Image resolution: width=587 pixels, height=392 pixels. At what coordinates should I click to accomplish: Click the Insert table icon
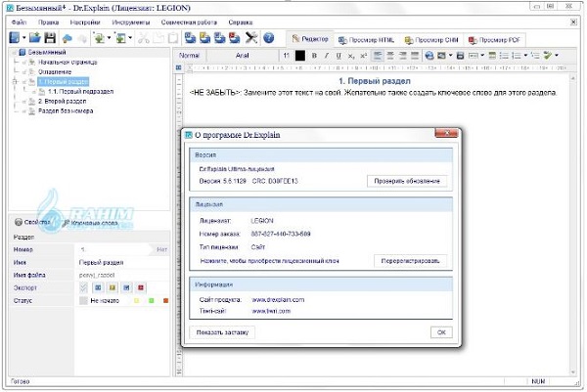point(493,56)
